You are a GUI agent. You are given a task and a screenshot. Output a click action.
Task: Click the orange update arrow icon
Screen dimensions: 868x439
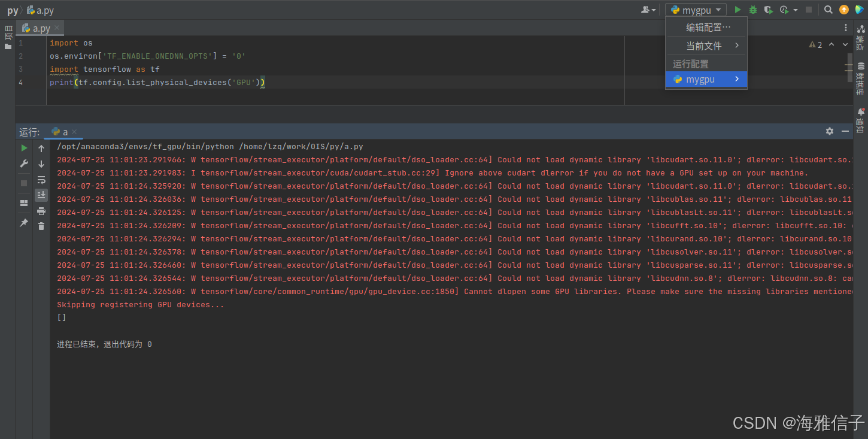(x=844, y=10)
